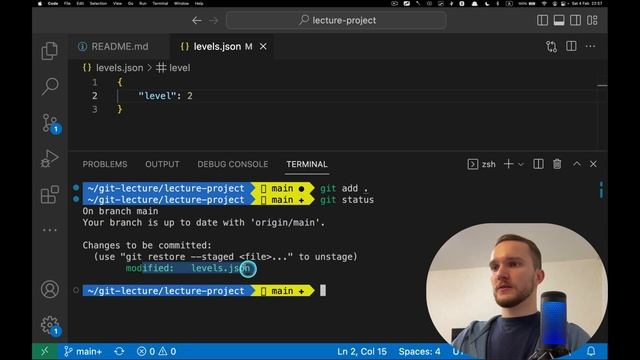640x360 pixels.
Task: Go back with the left arrow
Action: [197, 20]
